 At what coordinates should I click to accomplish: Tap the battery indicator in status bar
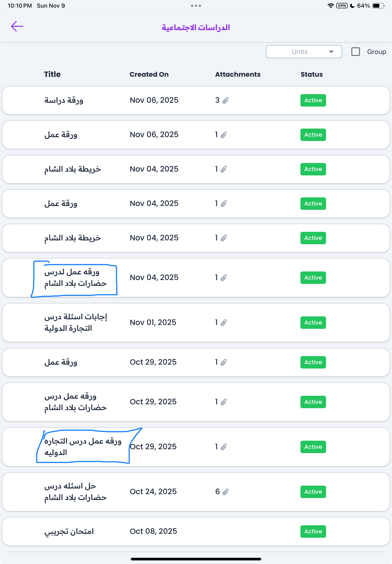click(378, 6)
